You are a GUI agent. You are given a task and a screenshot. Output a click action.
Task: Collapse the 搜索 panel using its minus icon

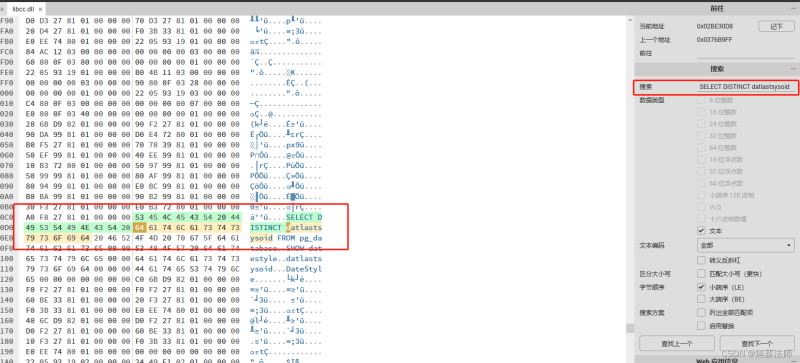coord(794,69)
